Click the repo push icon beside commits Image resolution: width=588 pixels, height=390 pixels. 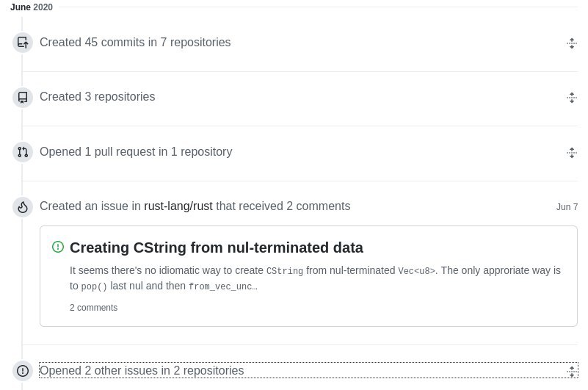click(x=23, y=43)
